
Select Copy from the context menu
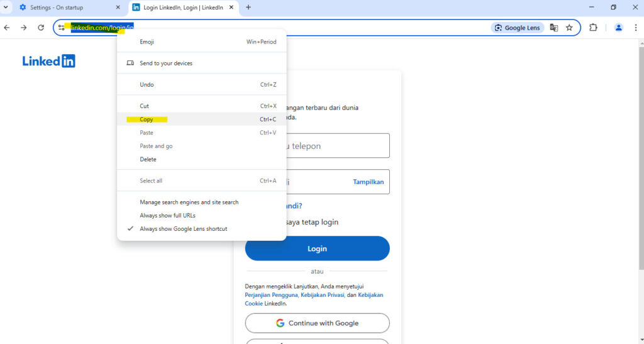point(147,119)
